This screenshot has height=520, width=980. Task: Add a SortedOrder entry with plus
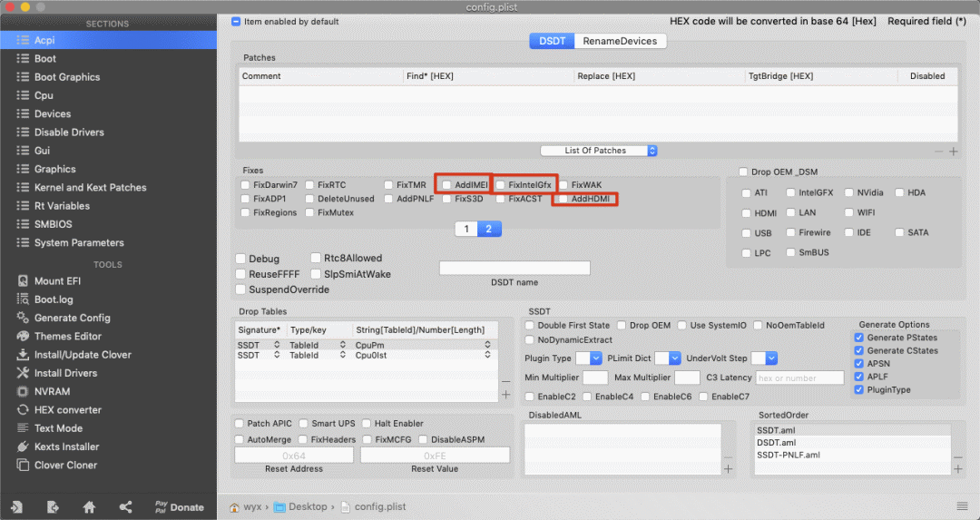pos(958,469)
